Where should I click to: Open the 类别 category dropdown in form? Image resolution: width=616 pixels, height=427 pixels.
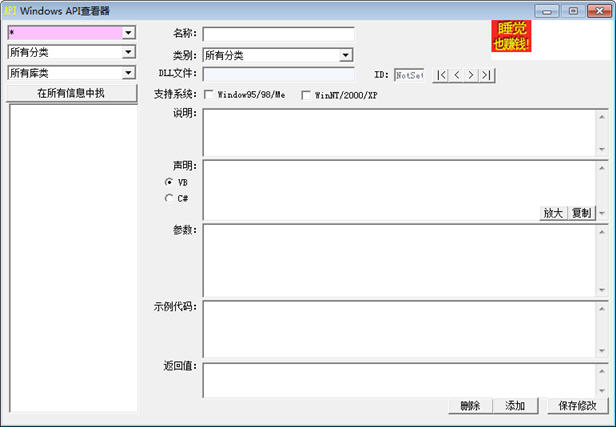346,55
